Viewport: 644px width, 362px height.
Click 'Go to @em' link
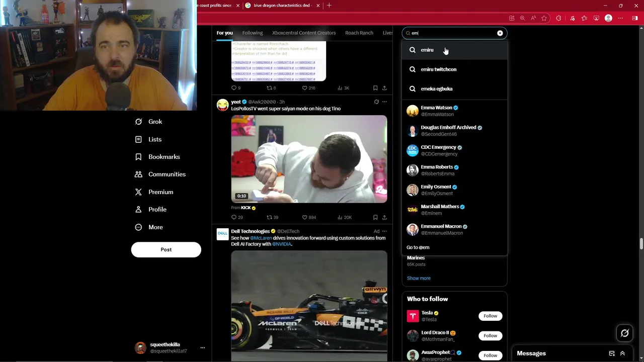418,247
